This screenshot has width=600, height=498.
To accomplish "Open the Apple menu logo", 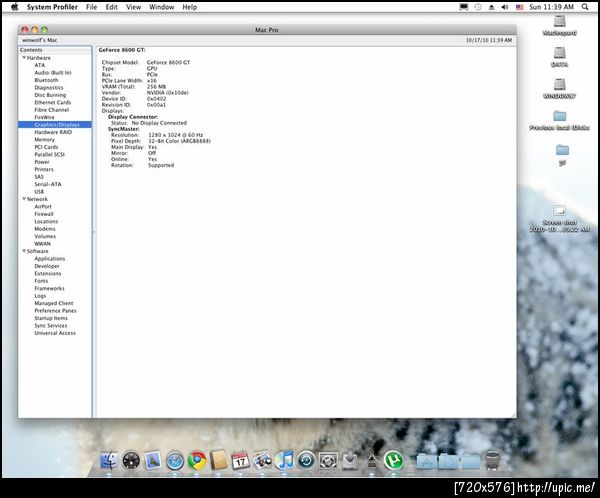I will [x=15, y=7].
